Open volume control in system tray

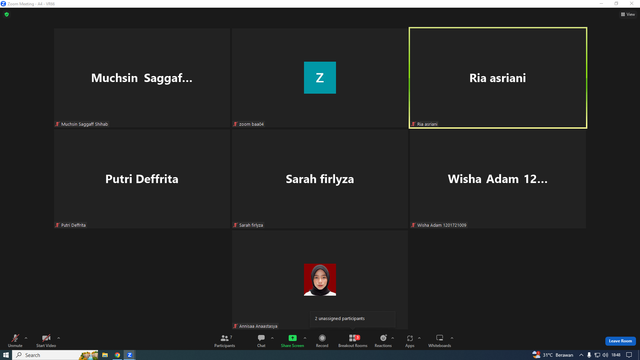pos(605,355)
